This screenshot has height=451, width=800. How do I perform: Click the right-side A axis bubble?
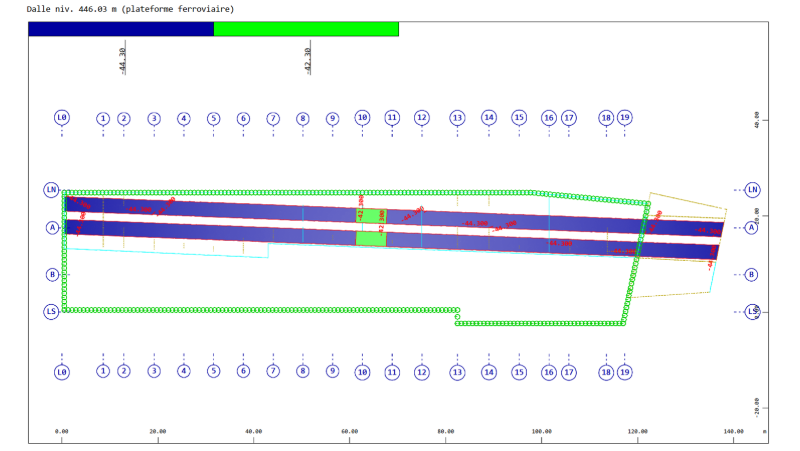751,228
